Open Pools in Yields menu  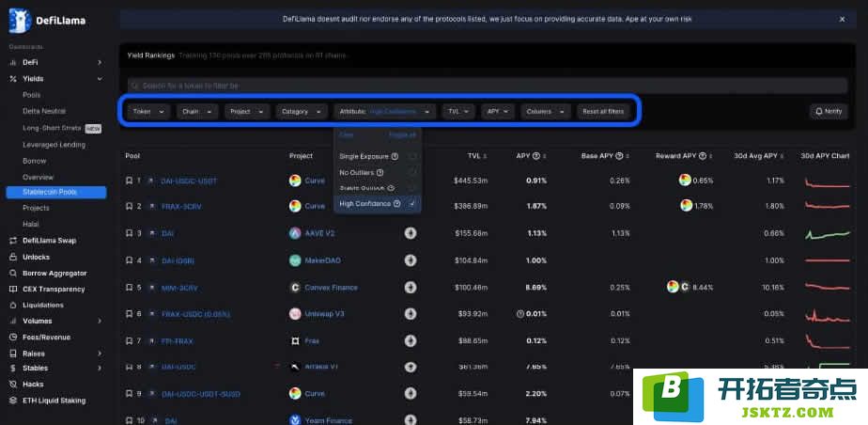click(32, 95)
